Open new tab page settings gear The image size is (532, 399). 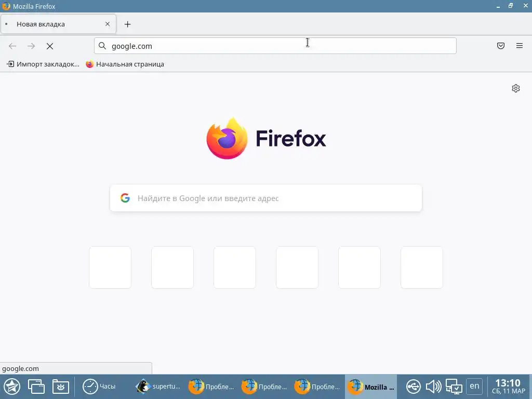click(x=516, y=88)
